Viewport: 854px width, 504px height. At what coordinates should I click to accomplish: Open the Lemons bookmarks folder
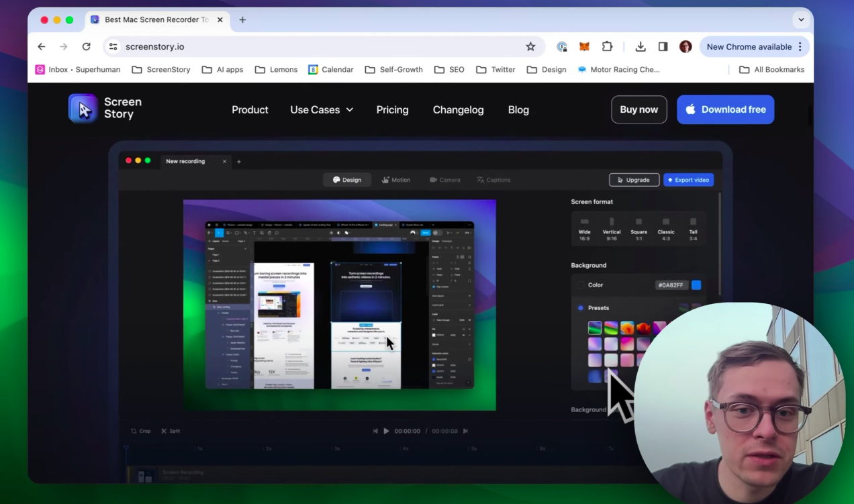[276, 70]
